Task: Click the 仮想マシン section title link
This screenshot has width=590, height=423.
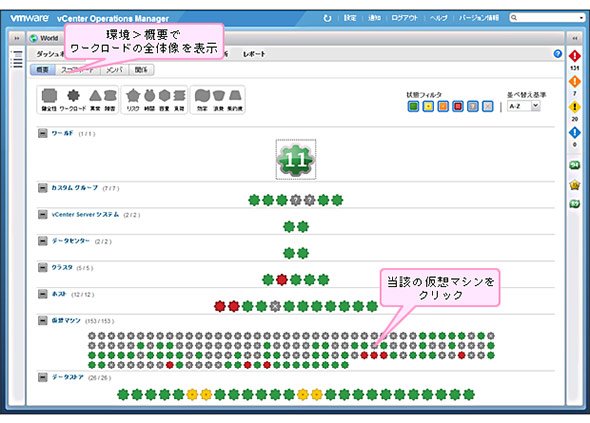Action: (66, 320)
